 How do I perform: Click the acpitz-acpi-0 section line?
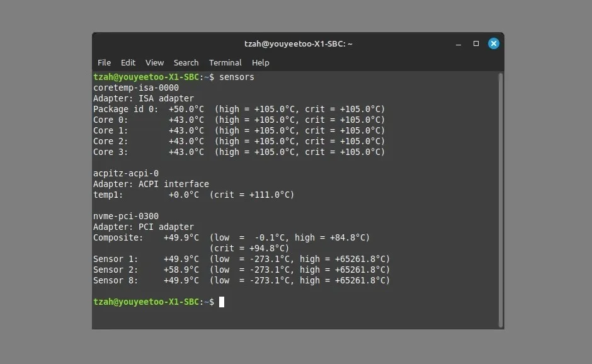[x=125, y=173]
